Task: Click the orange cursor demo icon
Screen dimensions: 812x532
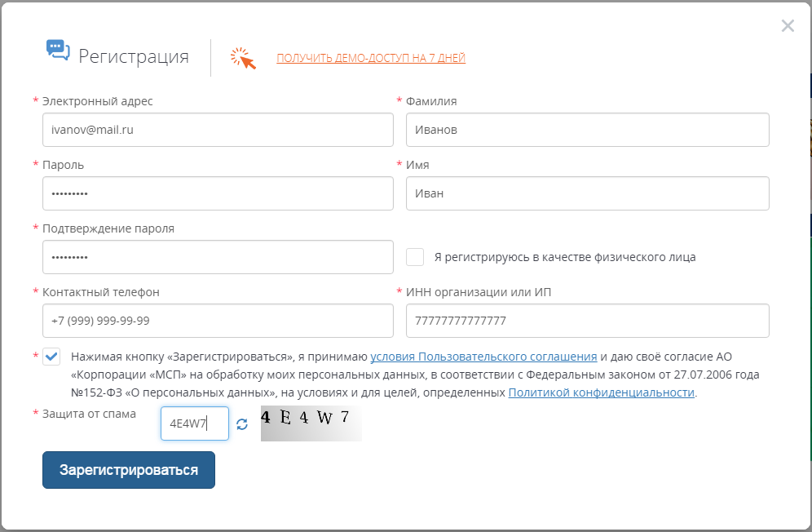Action: 243,58
